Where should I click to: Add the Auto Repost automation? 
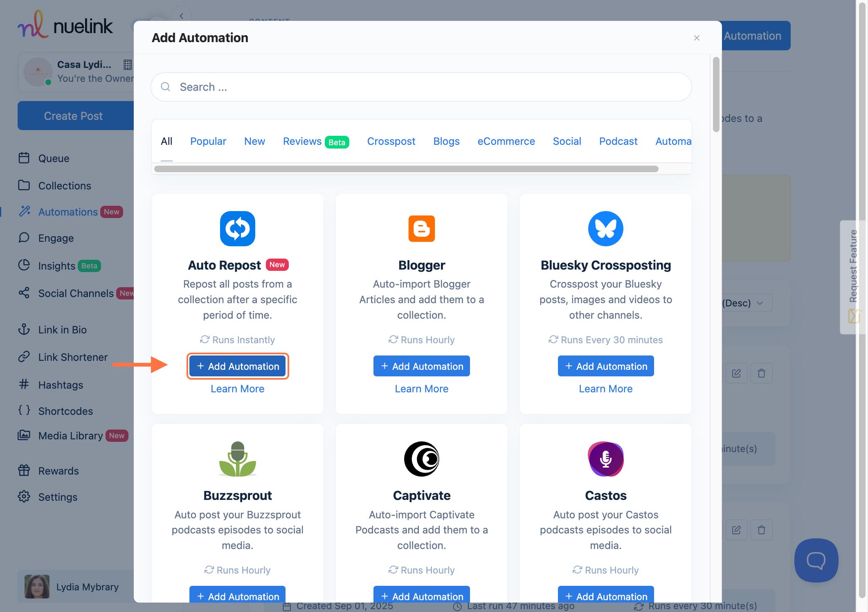coord(238,366)
